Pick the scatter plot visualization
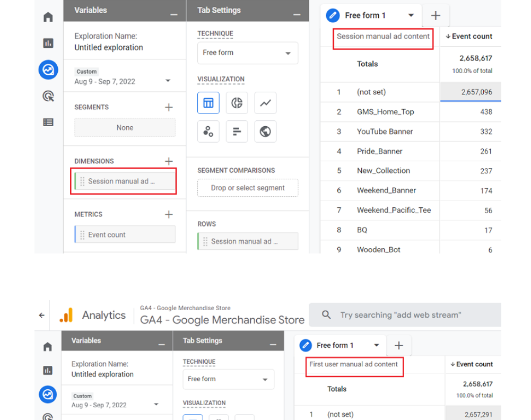 point(208,131)
